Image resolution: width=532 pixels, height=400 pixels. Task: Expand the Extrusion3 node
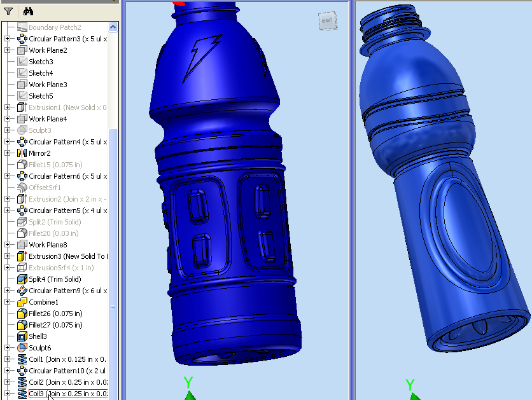(x=7, y=256)
